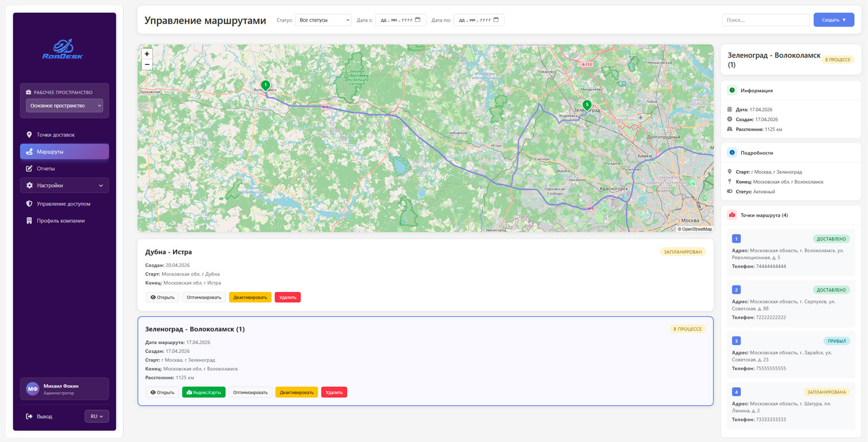
Task: Deactivate the Дубна - Истра route
Action: tap(251, 297)
